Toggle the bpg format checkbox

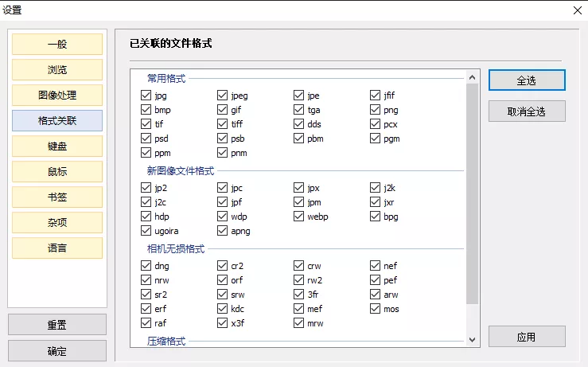coord(375,217)
